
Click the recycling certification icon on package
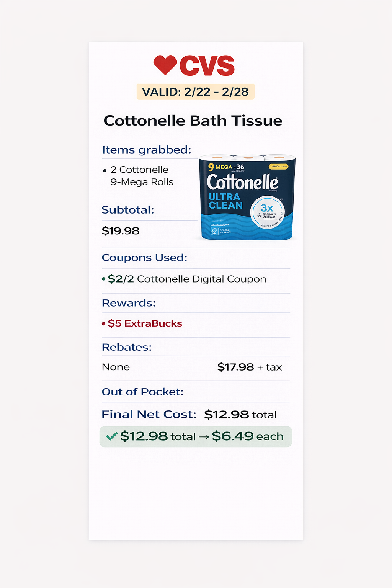click(214, 231)
